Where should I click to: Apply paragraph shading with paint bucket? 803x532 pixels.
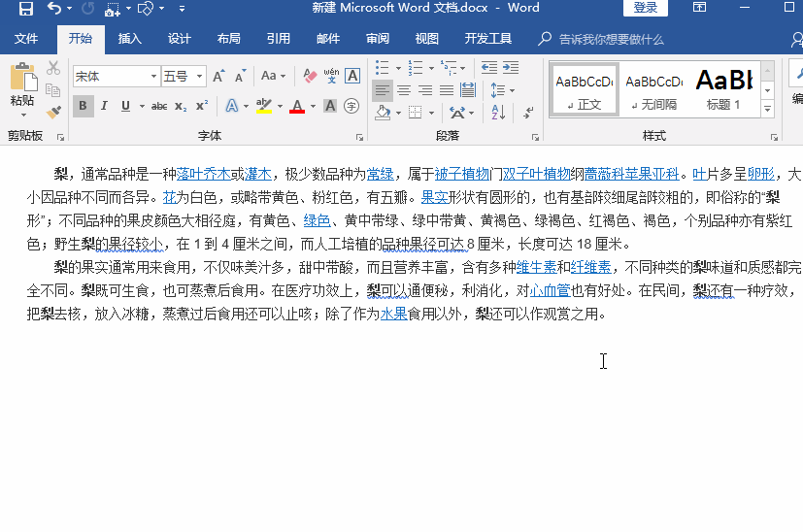[x=383, y=113]
